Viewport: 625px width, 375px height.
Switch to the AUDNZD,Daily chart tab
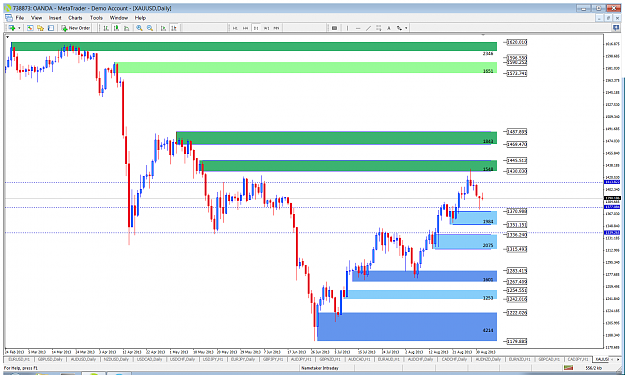click(487, 359)
